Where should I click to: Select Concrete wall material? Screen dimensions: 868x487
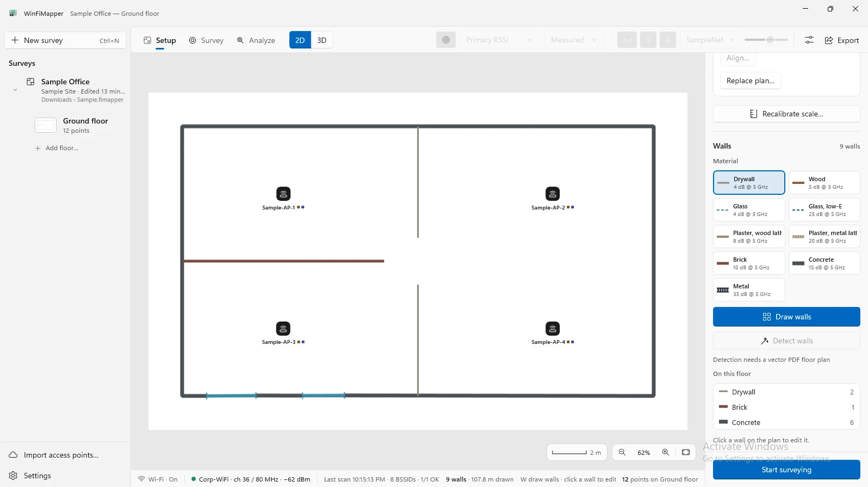(824, 263)
